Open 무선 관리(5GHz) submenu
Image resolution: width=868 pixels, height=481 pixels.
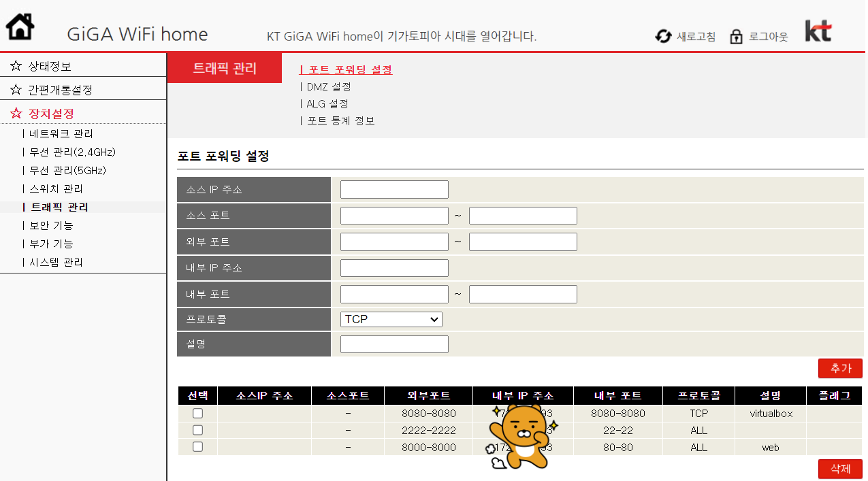click(x=68, y=170)
